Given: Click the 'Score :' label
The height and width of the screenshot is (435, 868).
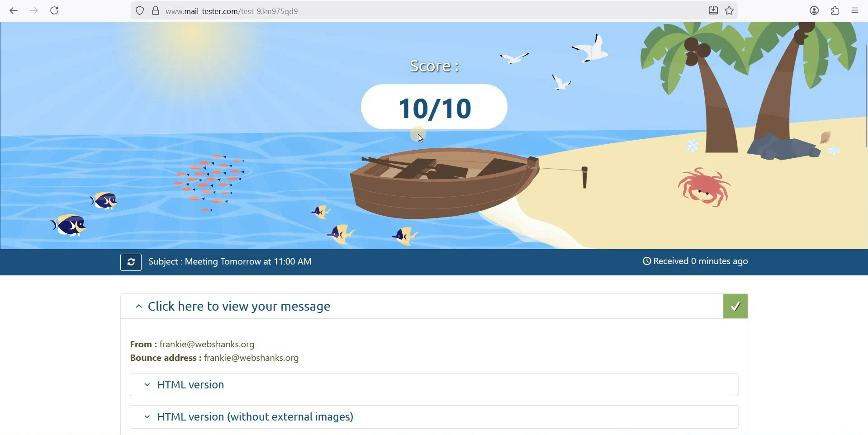Looking at the screenshot, I should coord(434,66).
